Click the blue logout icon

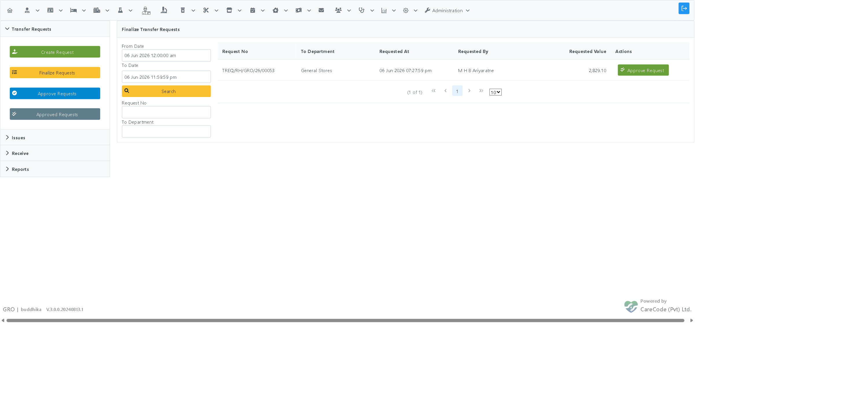click(684, 8)
